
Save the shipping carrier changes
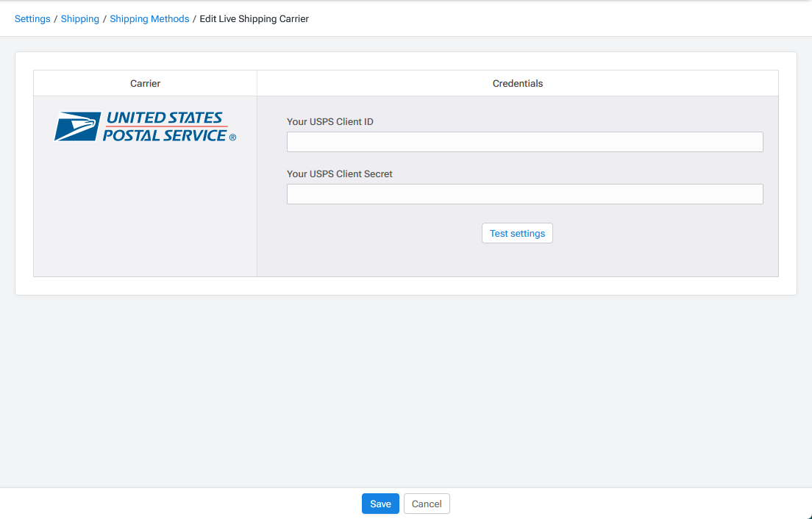(380, 504)
